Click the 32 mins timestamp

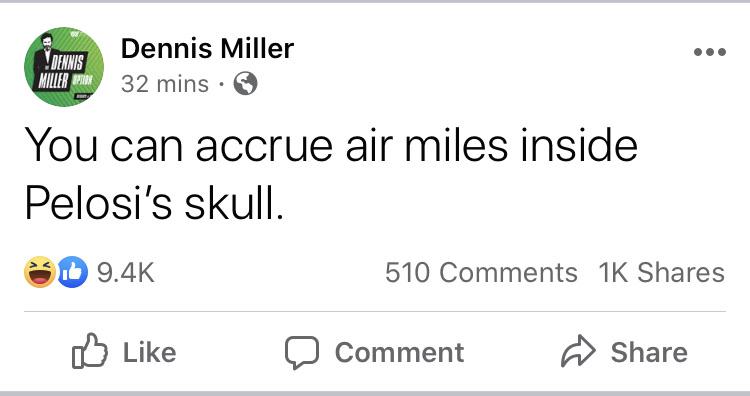[x=165, y=84]
